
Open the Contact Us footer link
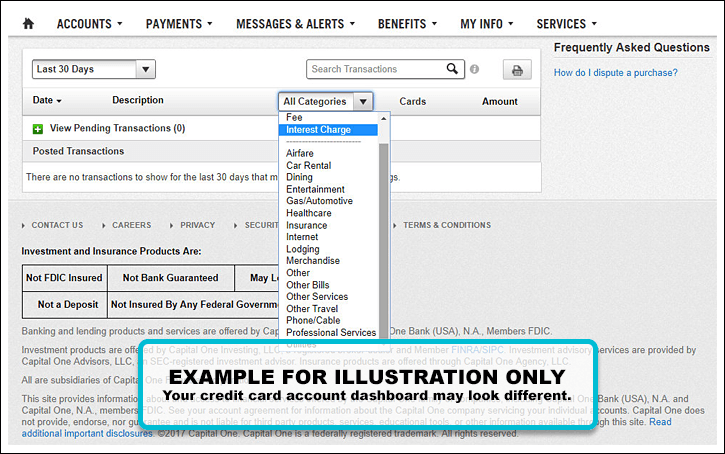point(57,225)
